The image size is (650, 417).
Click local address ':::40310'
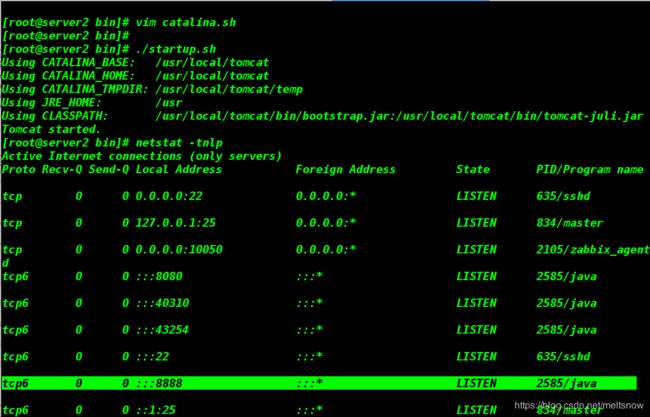(x=162, y=303)
